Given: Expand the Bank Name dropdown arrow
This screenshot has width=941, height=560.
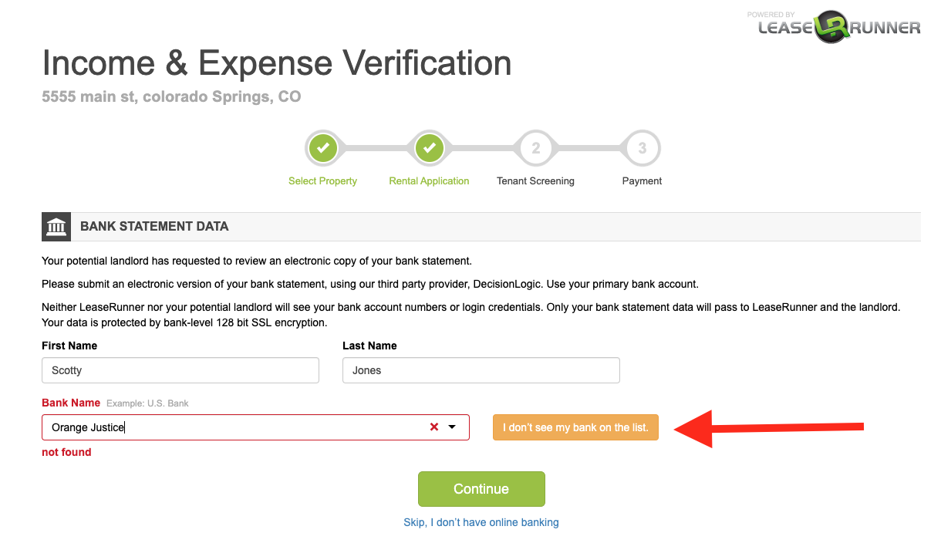Looking at the screenshot, I should tap(453, 427).
